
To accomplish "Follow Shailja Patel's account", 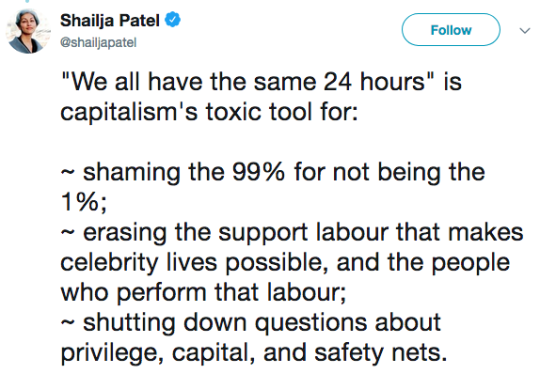I will pos(450,30).
